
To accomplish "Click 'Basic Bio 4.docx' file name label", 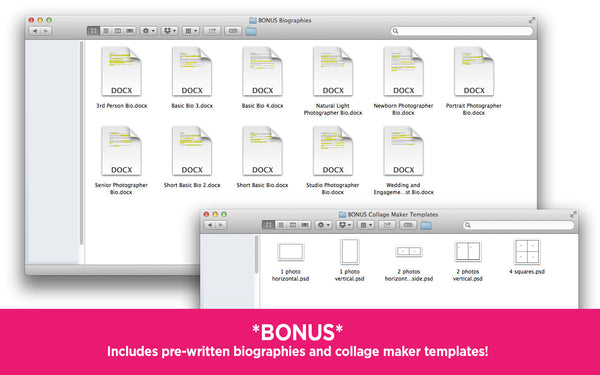I will pos(262,106).
